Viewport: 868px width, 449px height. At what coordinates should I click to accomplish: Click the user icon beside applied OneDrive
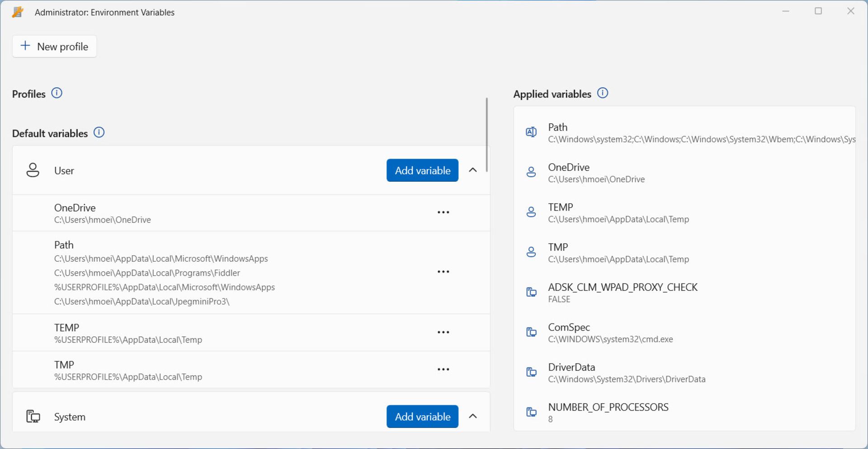click(x=531, y=172)
